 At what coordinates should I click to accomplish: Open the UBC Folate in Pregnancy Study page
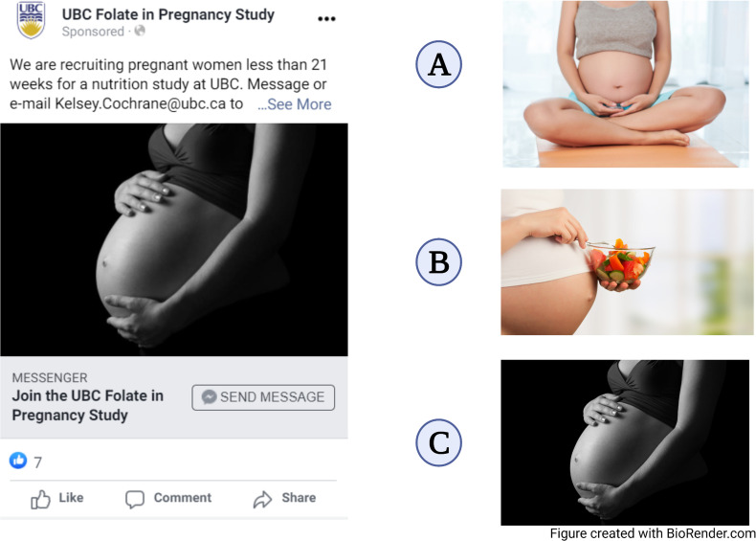click(167, 14)
